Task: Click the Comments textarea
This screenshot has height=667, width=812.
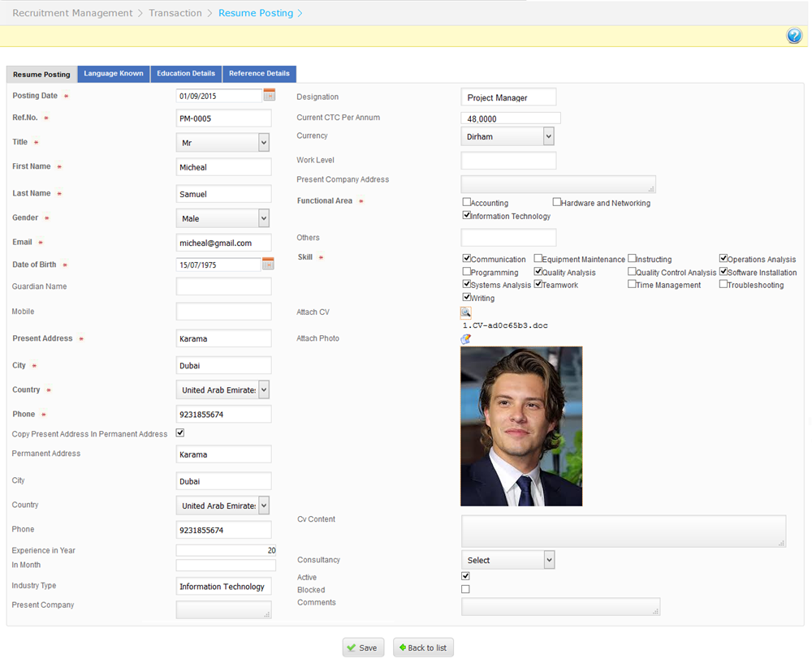Action: click(x=561, y=606)
